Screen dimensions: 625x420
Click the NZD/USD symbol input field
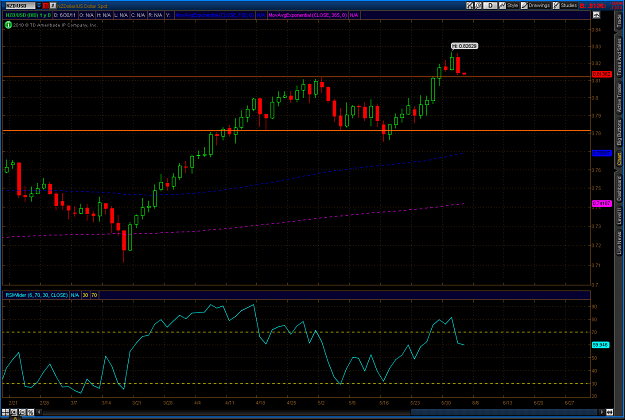tap(20, 6)
